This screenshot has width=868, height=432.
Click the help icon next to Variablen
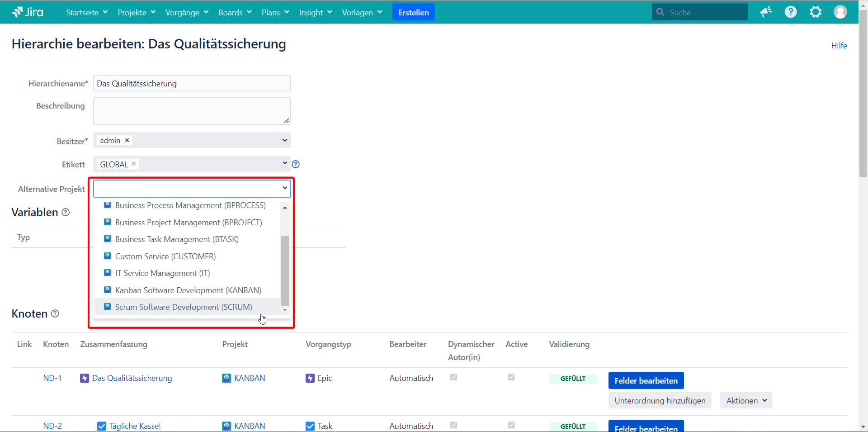[x=66, y=212]
